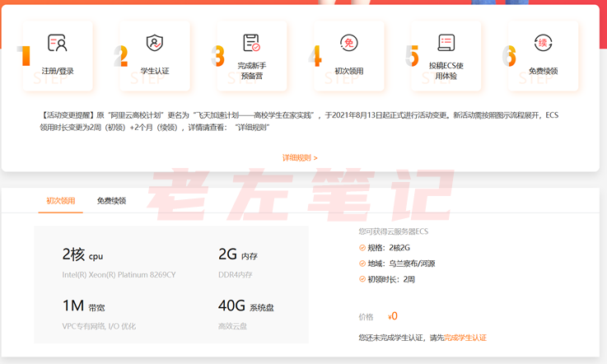Click the 您可获得云服务器ECS heading
This screenshot has width=607, height=364.
[x=394, y=231]
